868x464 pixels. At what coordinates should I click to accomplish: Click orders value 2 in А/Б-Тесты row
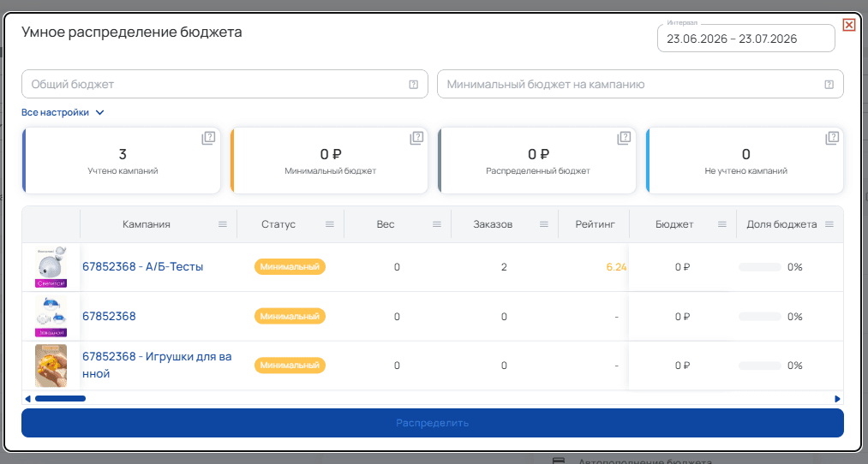(504, 267)
